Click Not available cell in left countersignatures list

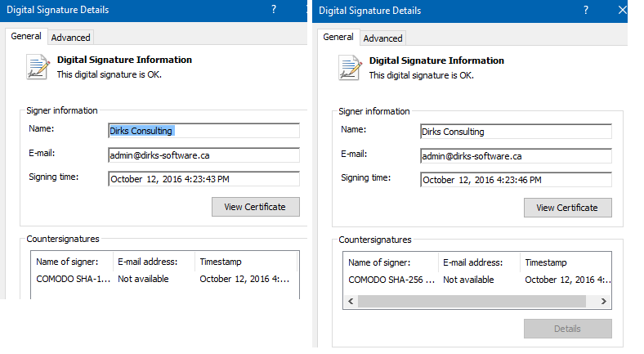[x=143, y=279]
